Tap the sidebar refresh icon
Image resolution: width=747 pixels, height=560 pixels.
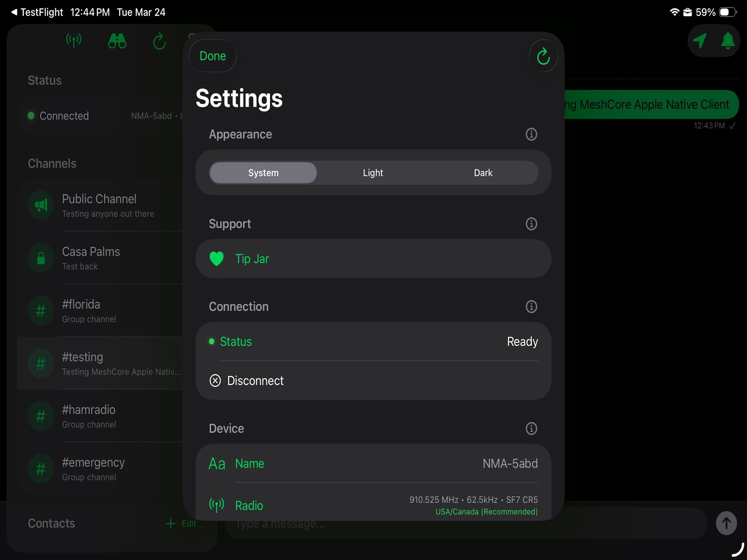pos(159,41)
